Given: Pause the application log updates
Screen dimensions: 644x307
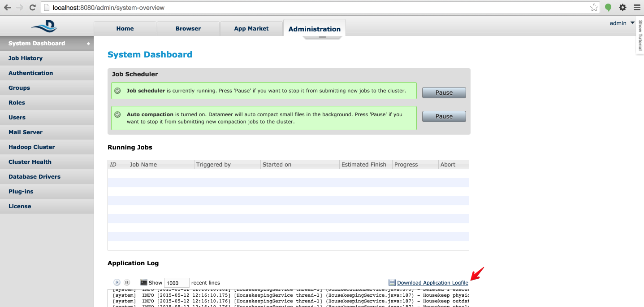Looking at the screenshot, I should (127, 282).
